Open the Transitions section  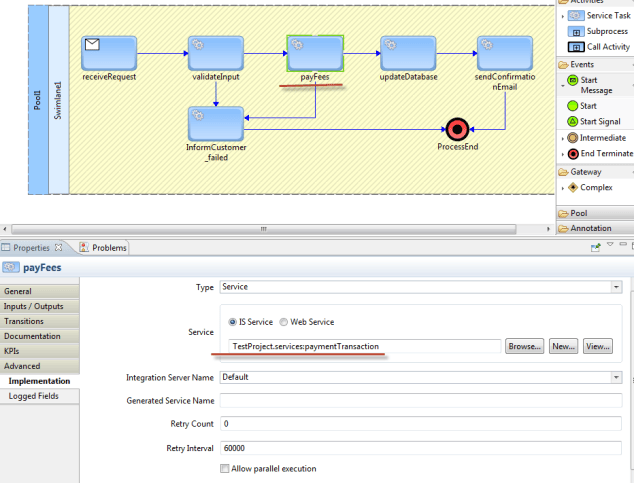pyautogui.click(x=40, y=321)
